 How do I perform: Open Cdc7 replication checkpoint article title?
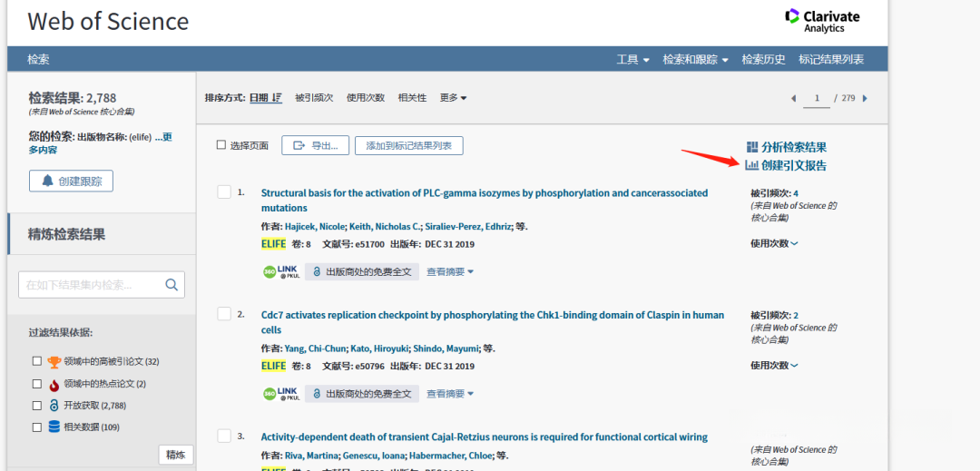coord(493,321)
